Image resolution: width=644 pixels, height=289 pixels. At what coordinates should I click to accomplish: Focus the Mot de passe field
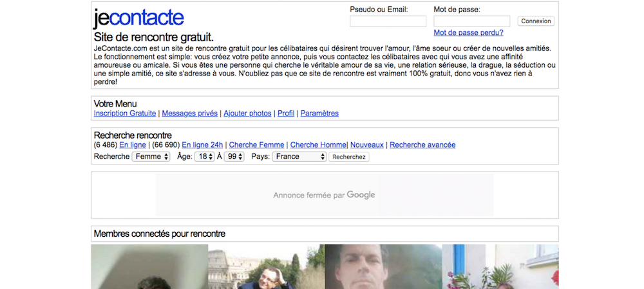(471, 21)
